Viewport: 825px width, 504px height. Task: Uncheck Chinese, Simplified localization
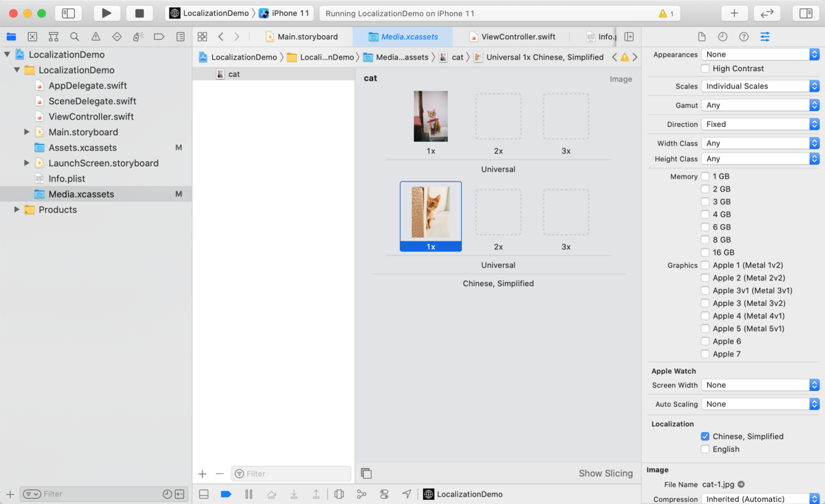pos(705,437)
